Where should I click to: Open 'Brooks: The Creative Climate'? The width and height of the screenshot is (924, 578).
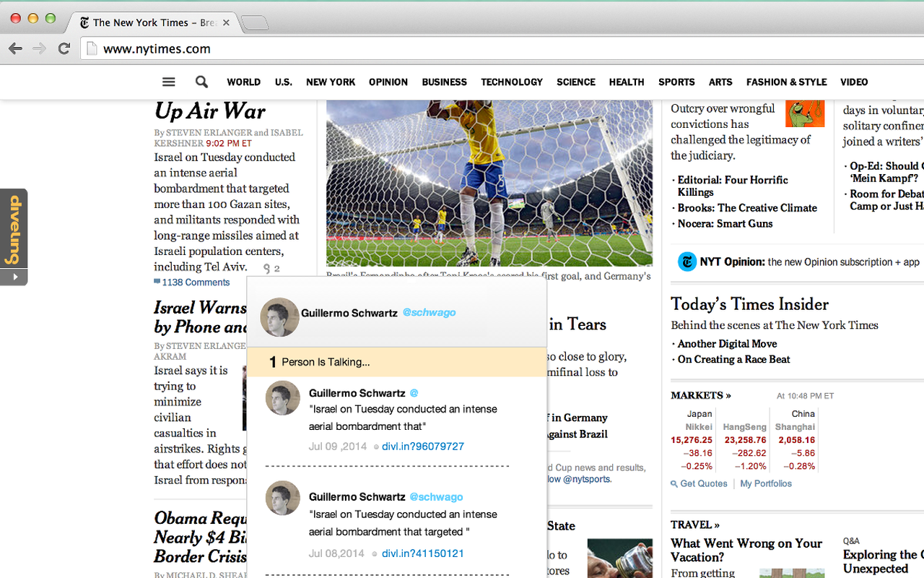point(747,208)
